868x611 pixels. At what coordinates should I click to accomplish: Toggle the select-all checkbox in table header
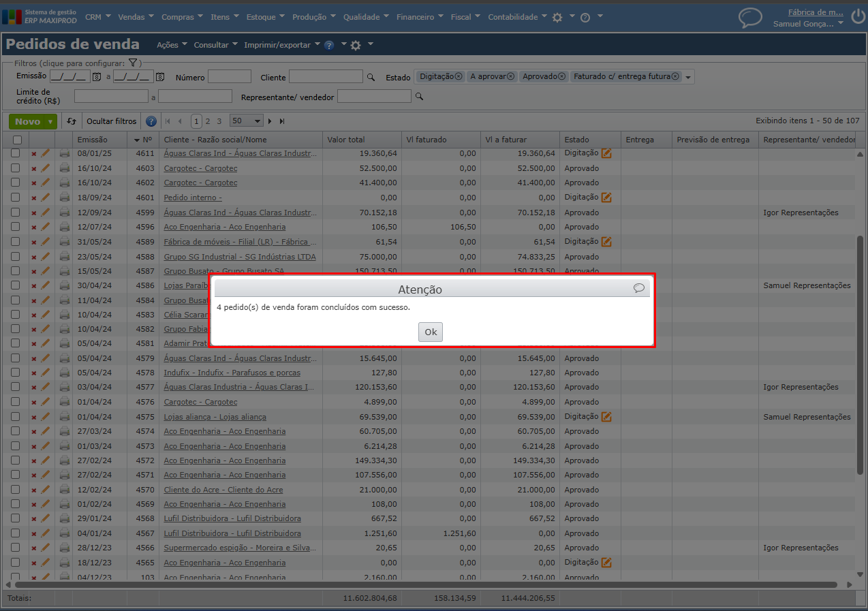(x=17, y=140)
